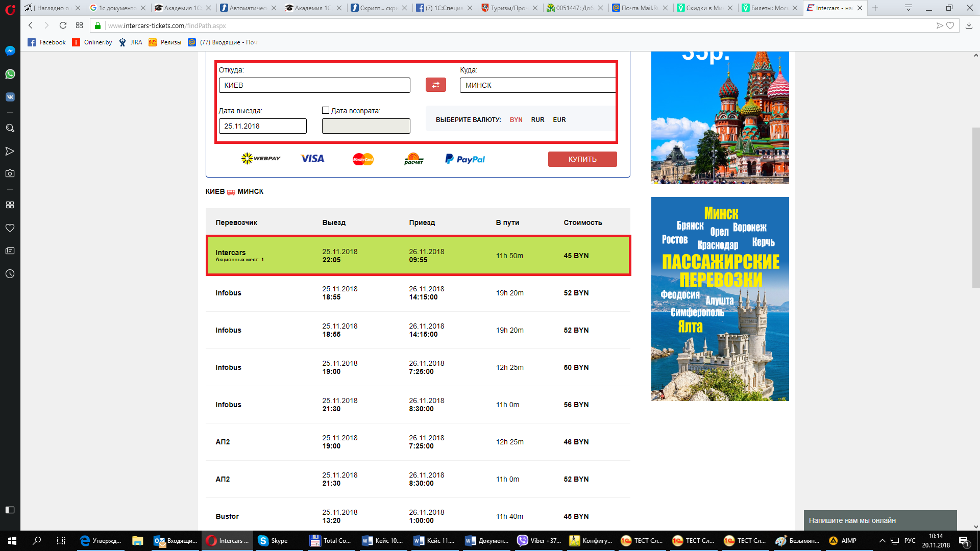Select the Intercars 22:05 trip row
980x551 pixels.
point(418,256)
